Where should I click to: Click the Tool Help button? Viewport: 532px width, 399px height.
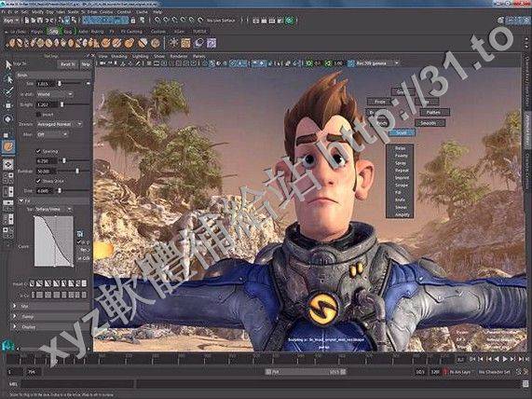point(86,64)
